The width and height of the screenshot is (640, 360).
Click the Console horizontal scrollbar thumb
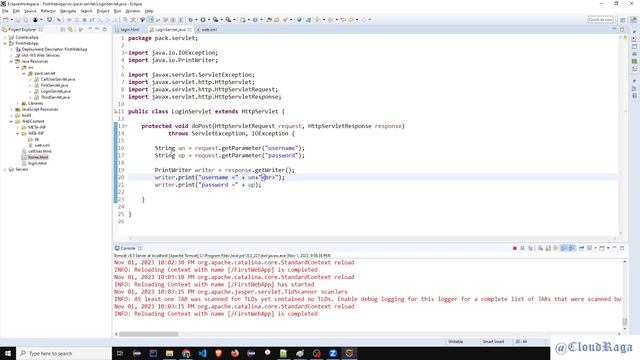click(149, 334)
